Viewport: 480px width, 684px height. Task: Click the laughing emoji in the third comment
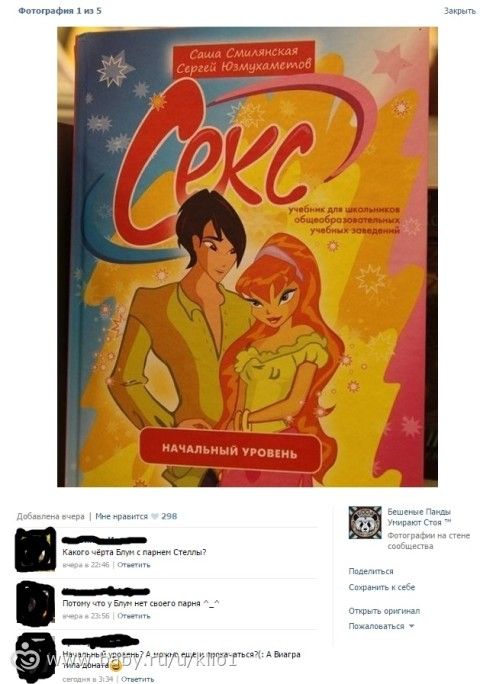point(116,666)
